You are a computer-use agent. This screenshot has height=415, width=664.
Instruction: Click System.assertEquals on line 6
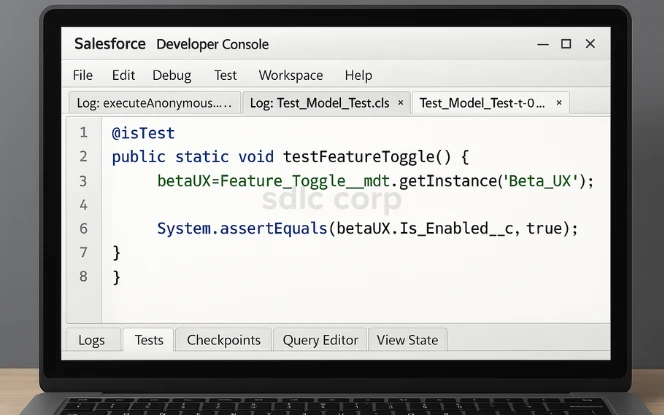click(x=243, y=229)
